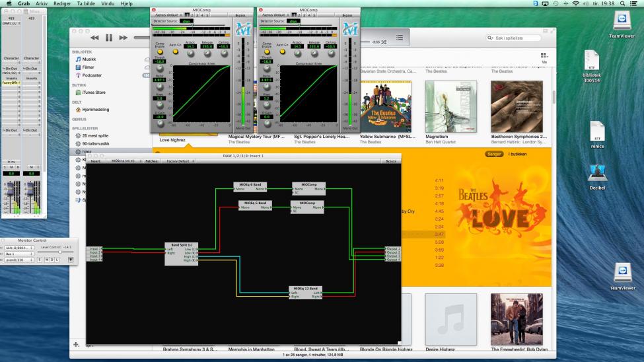Viewport: 644px width, 362px height.
Task: Select snapshot 2 on left MIOComp
Action: point(192,15)
